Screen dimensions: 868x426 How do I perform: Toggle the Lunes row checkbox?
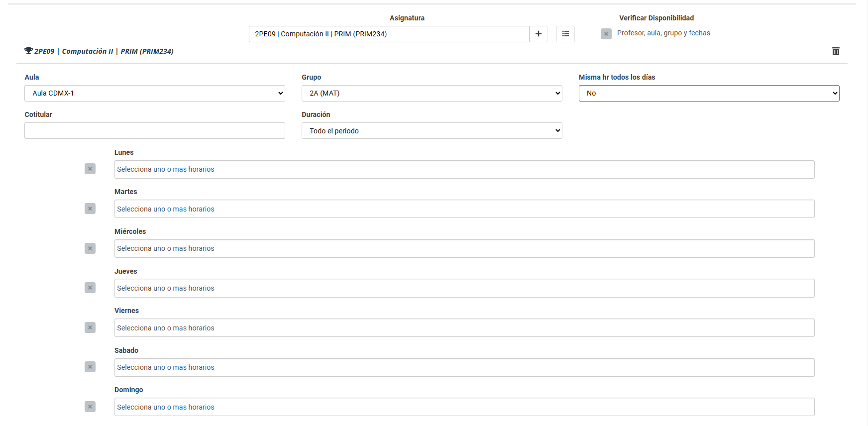click(90, 169)
